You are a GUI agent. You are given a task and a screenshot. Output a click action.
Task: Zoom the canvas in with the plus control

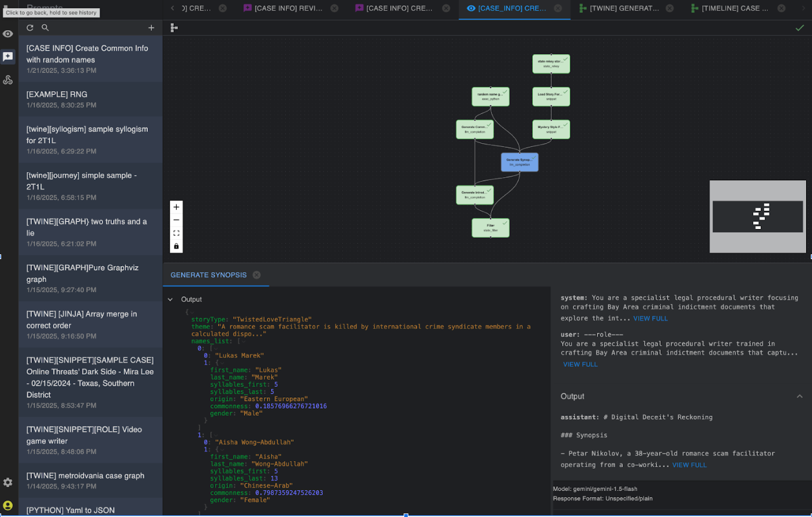coord(176,207)
